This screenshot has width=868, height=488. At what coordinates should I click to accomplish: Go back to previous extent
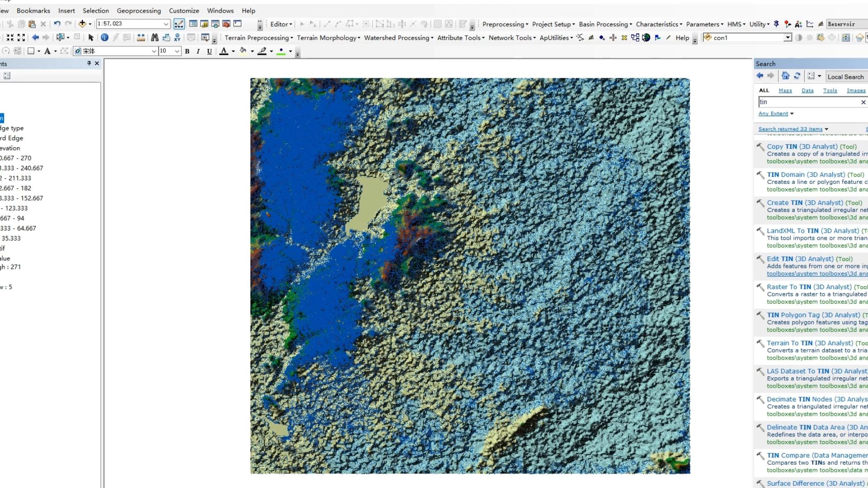(x=35, y=38)
